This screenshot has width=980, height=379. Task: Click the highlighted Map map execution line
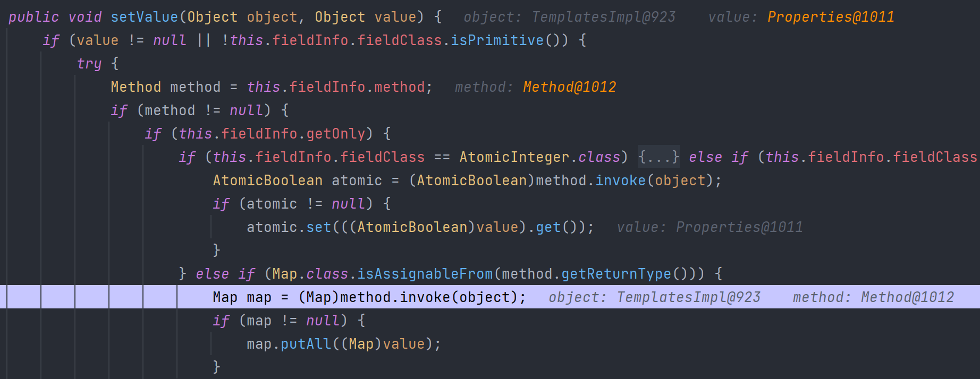(490, 297)
